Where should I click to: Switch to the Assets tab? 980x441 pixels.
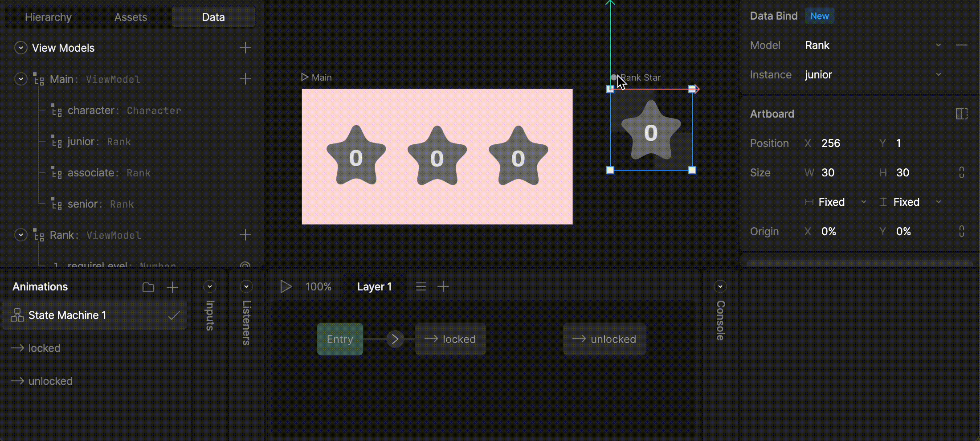click(x=131, y=17)
